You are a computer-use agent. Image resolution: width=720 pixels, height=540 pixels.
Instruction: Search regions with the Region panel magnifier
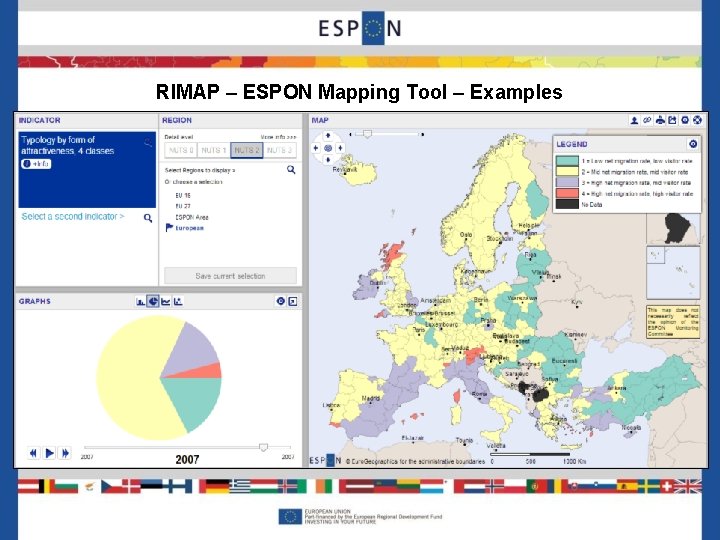pyautogui.click(x=291, y=170)
